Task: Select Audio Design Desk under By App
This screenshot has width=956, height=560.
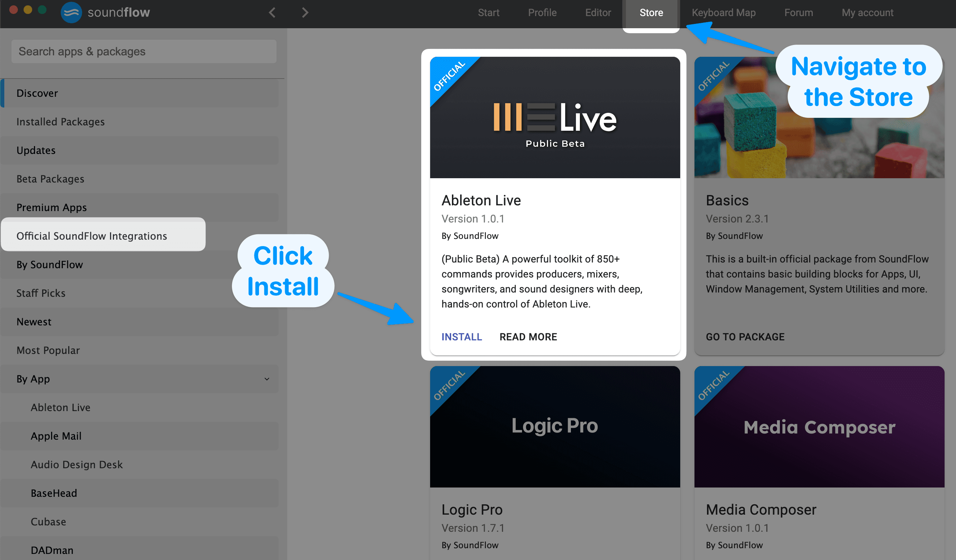Action: [x=140, y=464]
